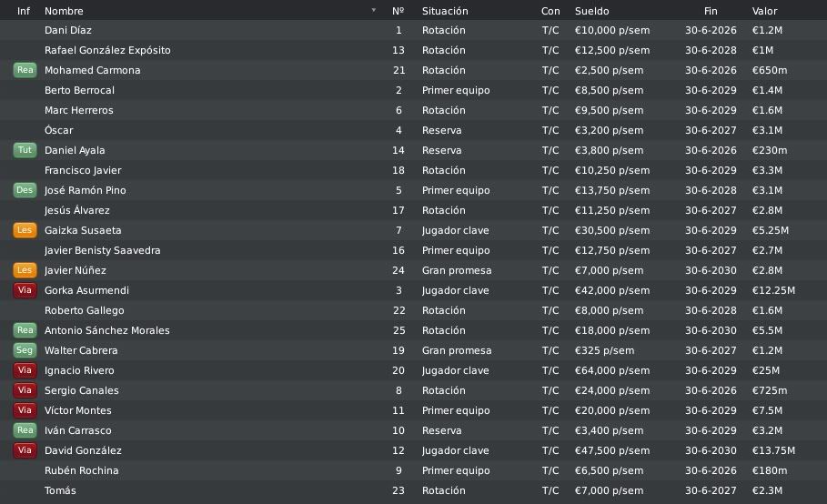Click the Fin contract end header
The image size is (827, 504).
point(711,11)
